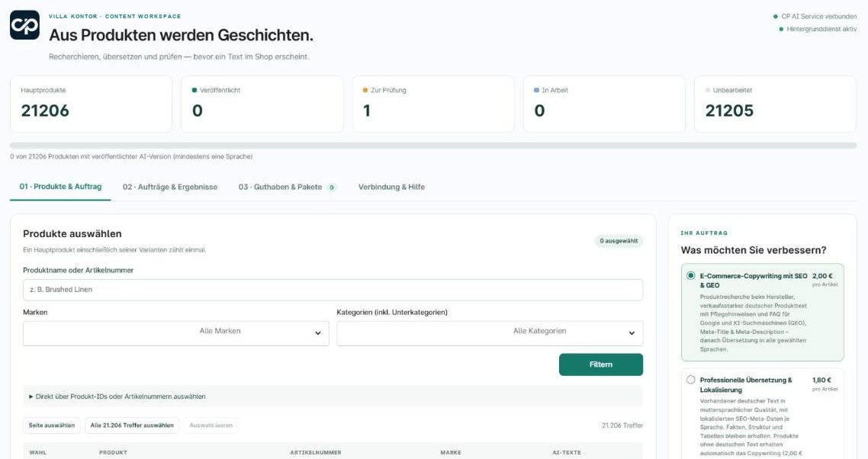Click the Hintergrunddienst aktiv status text
Viewport: 868px width, 459px height.
[821, 29]
